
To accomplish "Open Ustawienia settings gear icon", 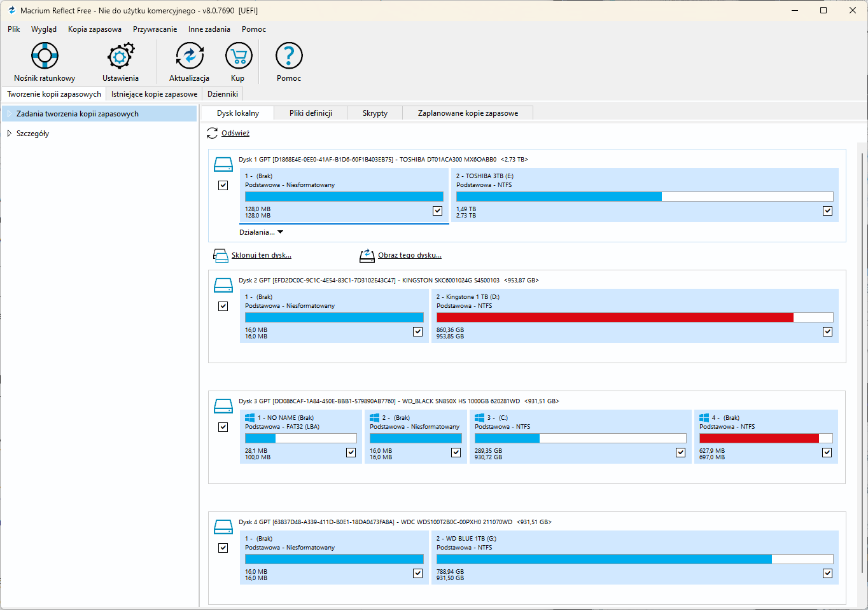I will [x=120, y=56].
